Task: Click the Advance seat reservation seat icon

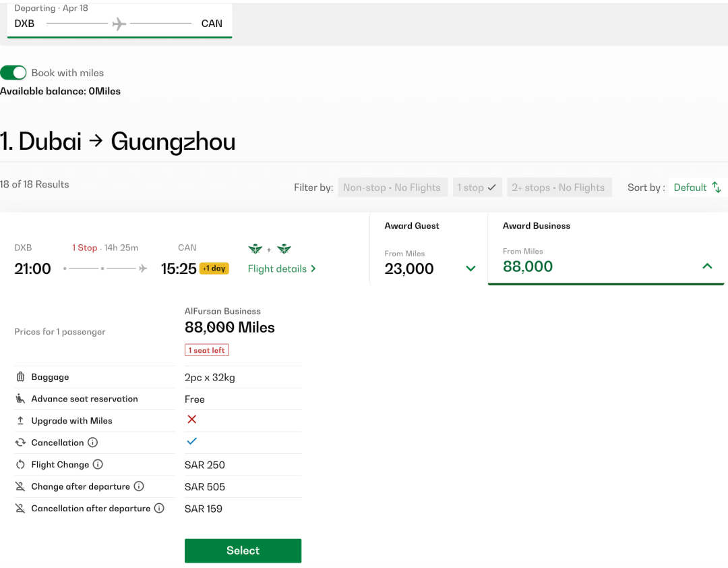Action: [20, 399]
